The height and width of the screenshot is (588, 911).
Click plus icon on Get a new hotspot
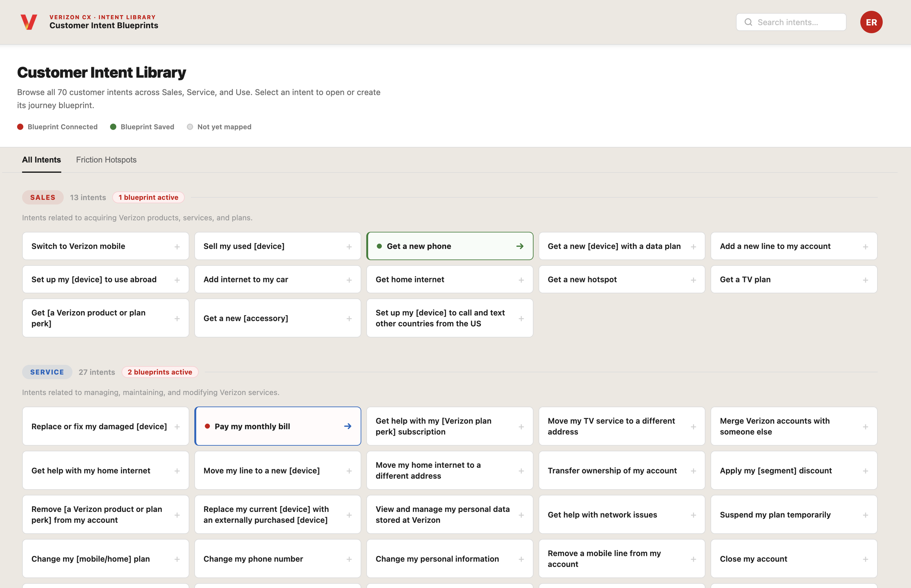coord(693,280)
